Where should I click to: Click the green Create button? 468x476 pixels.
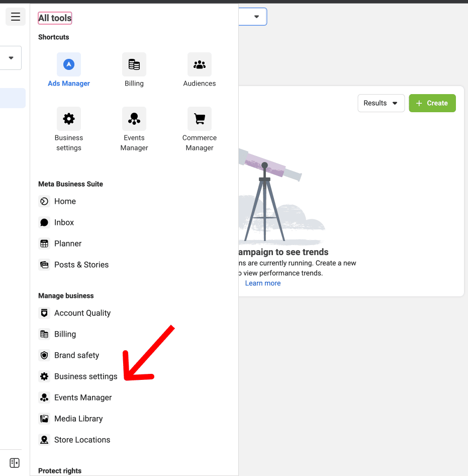tap(432, 103)
